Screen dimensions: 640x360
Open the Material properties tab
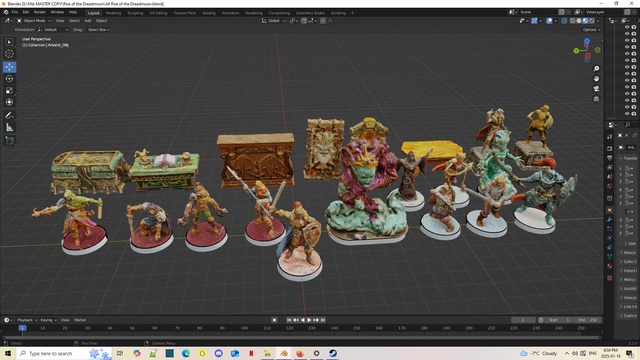coord(610,266)
